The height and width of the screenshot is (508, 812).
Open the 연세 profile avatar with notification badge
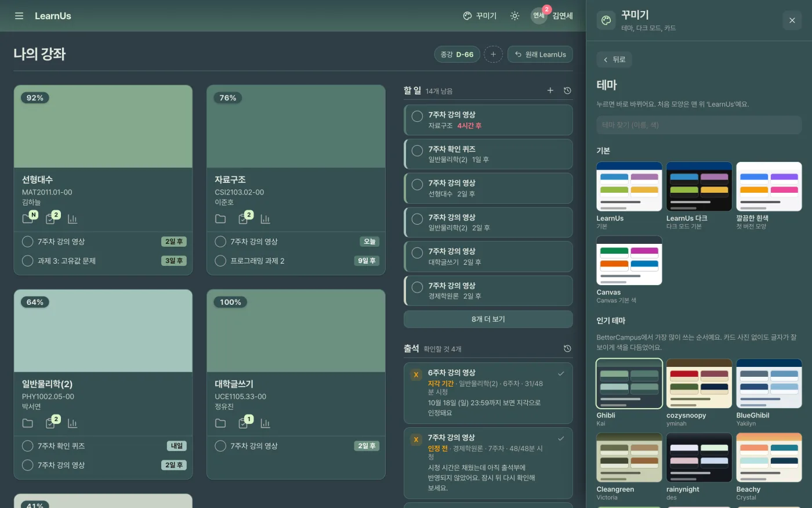point(539,16)
